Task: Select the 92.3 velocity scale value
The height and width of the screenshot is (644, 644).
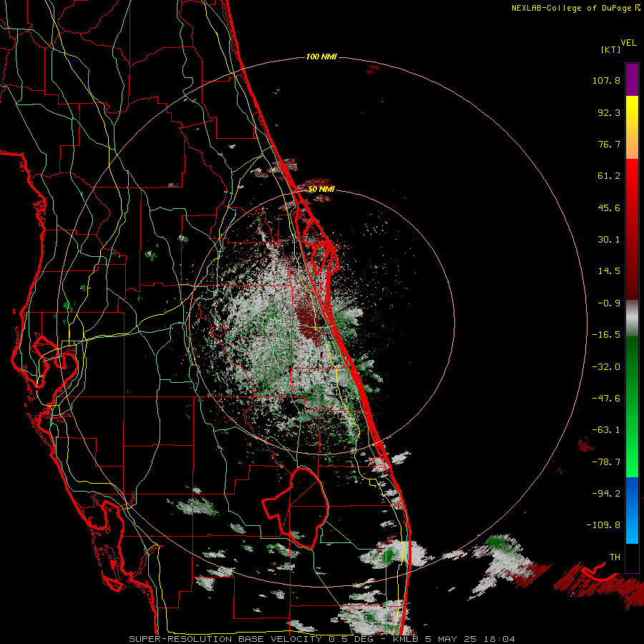Action: [609, 112]
